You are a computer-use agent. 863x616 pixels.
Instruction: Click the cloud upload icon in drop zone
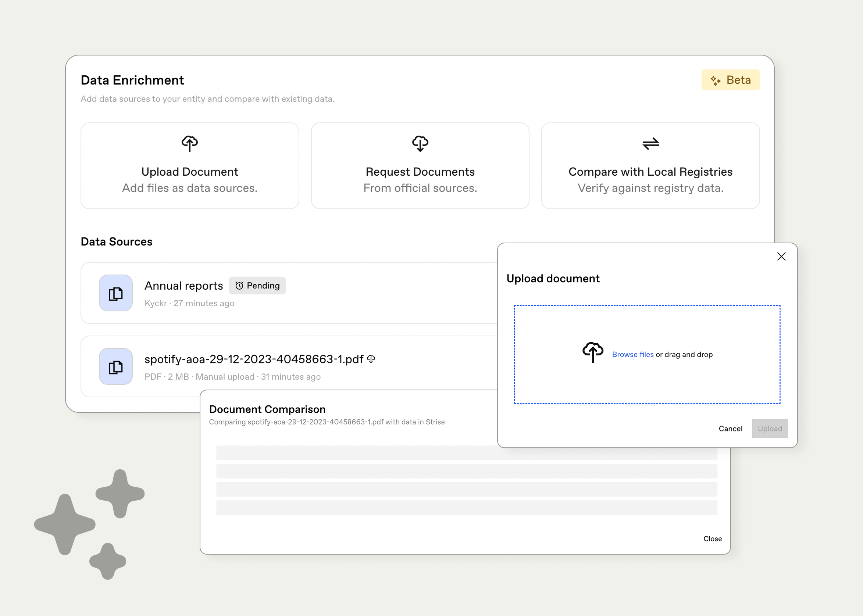tap(592, 352)
